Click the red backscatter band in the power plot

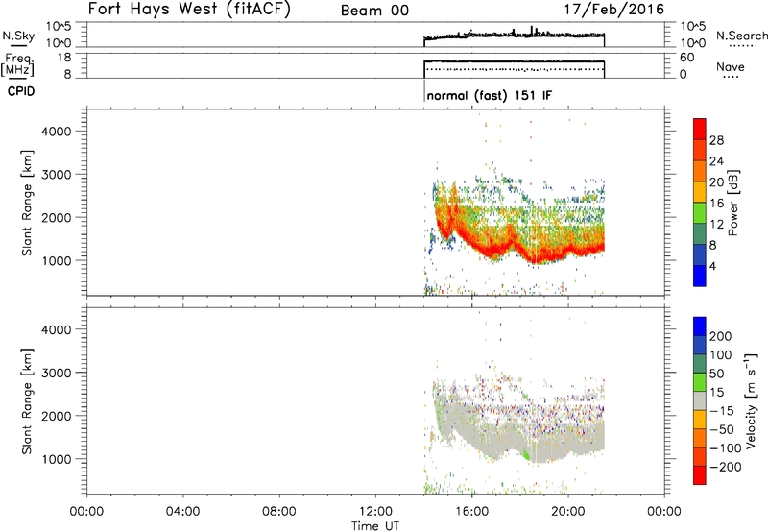point(539,254)
